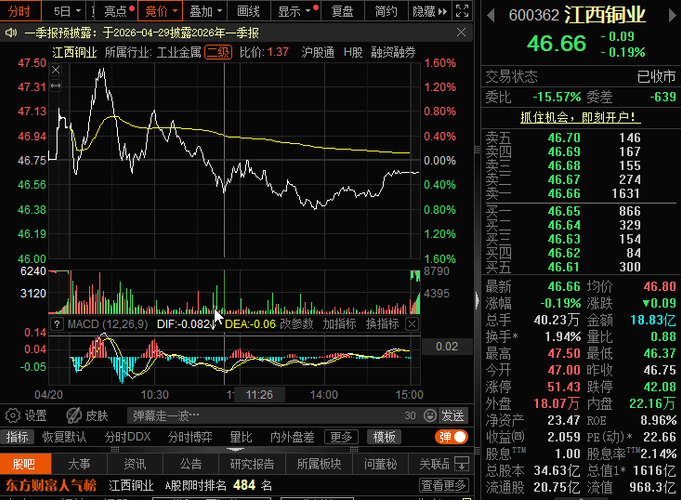
Task: Open the 问董秘 tab
Action: [380, 464]
